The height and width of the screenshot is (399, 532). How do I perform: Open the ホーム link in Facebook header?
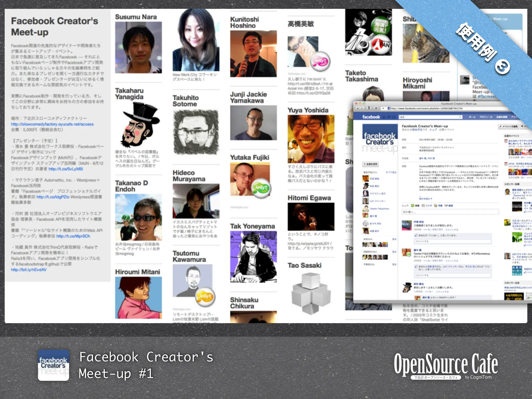(472, 117)
